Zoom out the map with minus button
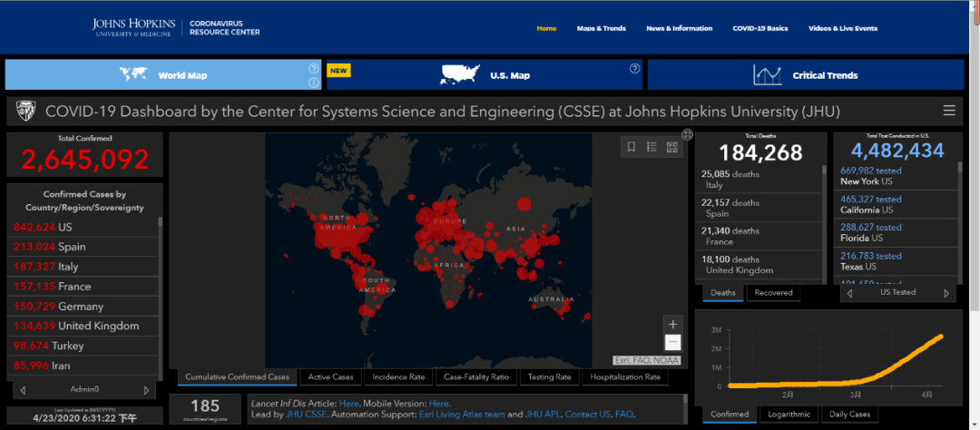The image size is (980, 430). 673,342
